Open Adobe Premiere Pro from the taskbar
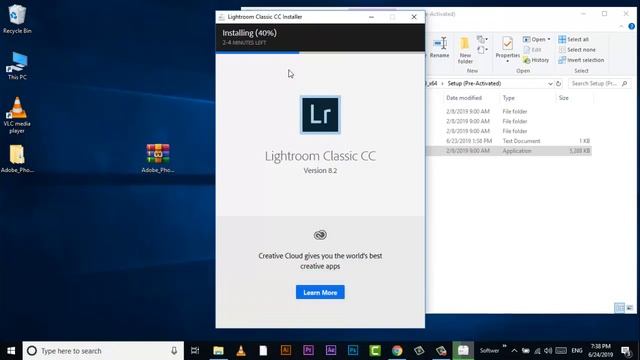Image resolution: width=640 pixels, height=360 pixels. pyautogui.click(x=308, y=351)
